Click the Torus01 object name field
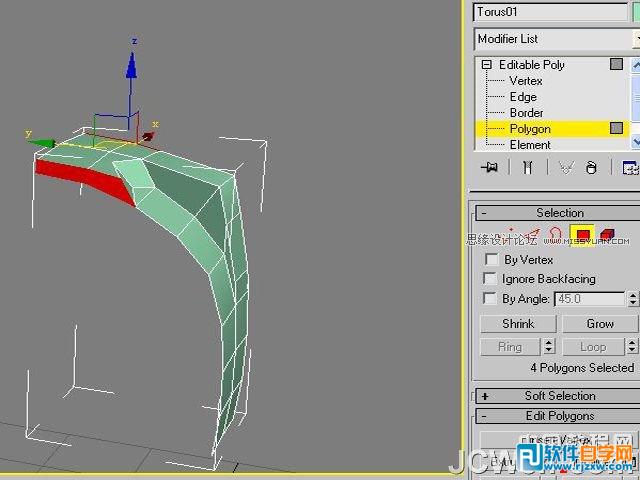 coord(551,12)
